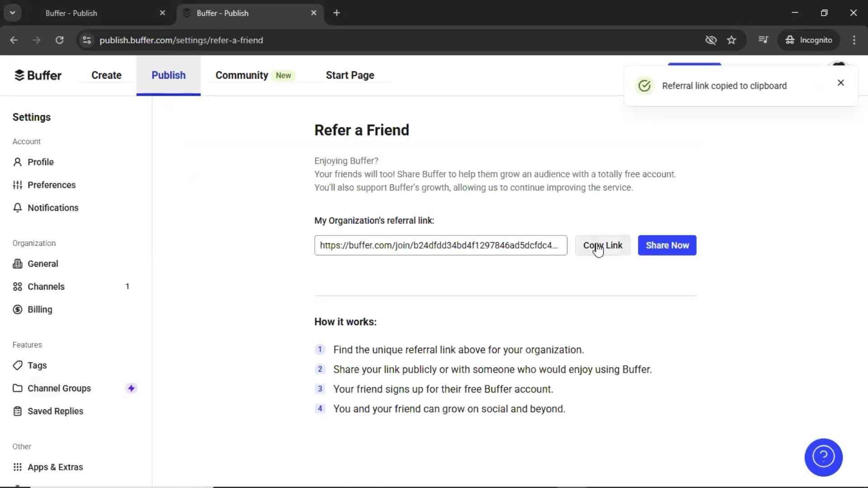This screenshot has height=488, width=868.
Task: Go to the Start Page section
Action: click(x=349, y=75)
